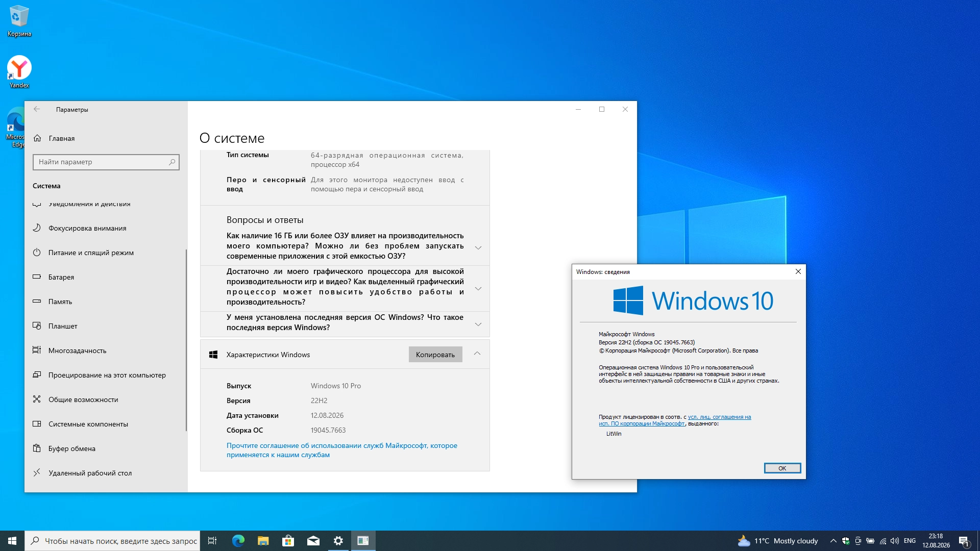
Task: Expand the графического процессора question chevron
Action: [478, 289]
